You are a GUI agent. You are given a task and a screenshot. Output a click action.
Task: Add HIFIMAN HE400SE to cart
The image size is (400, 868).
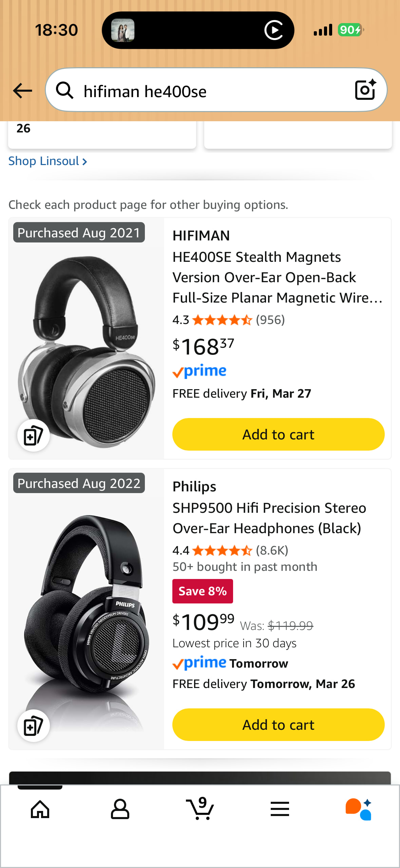pyautogui.click(x=278, y=434)
